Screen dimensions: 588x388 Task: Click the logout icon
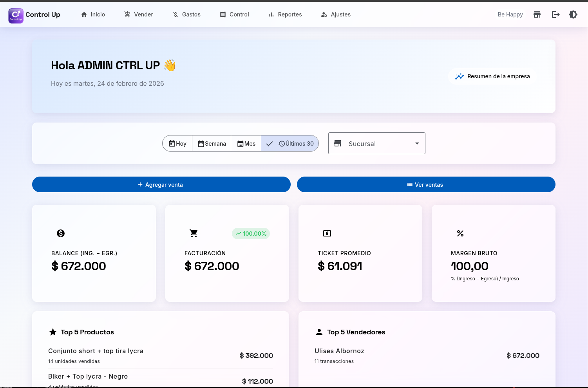555,14
